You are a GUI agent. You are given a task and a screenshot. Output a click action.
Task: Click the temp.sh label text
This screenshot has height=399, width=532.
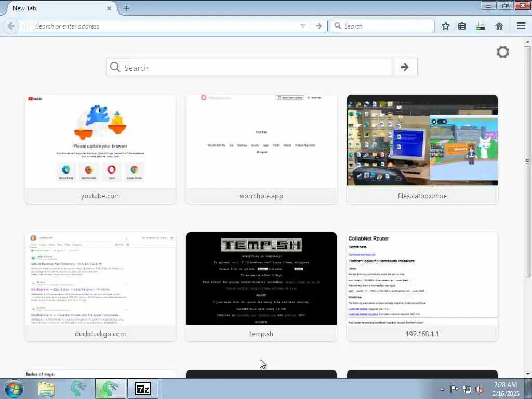[261, 334]
